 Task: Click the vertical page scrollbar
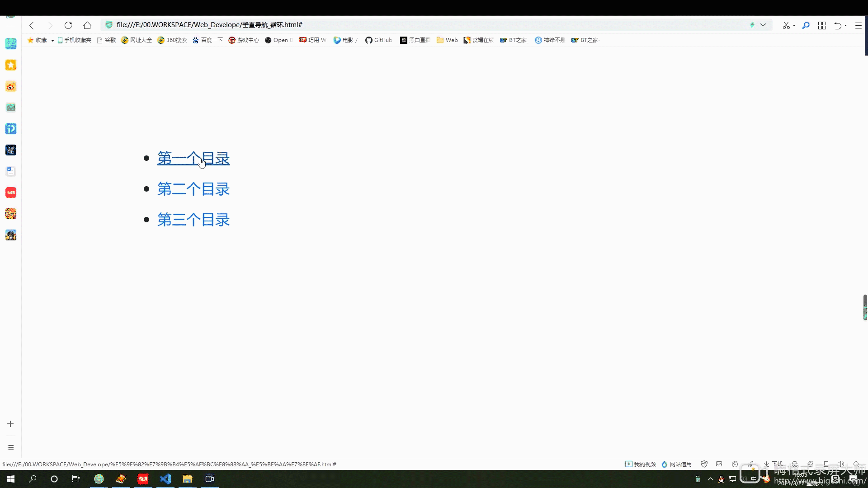click(865, 307)
